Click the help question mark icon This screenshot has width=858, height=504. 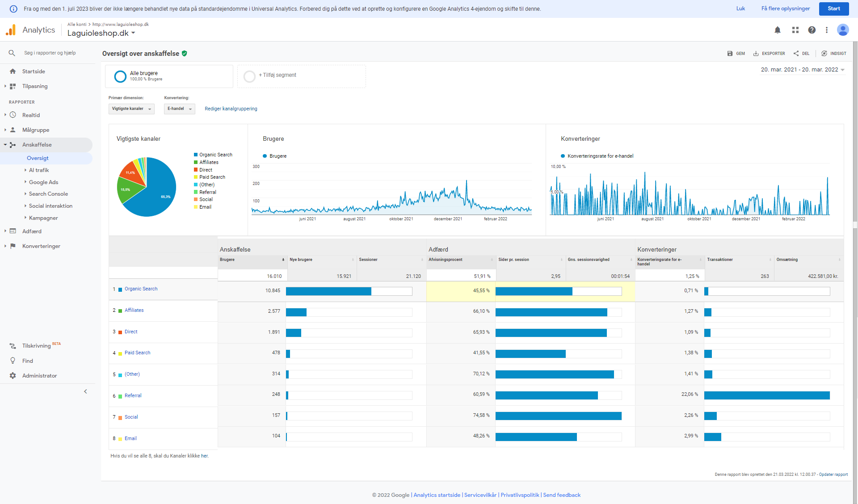pyautogui.click(x=812, y=30)
